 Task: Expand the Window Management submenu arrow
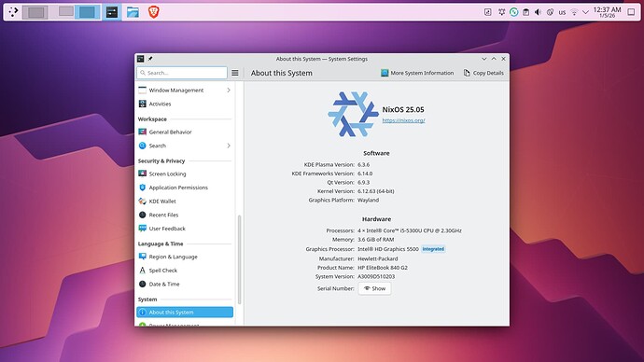229,90
